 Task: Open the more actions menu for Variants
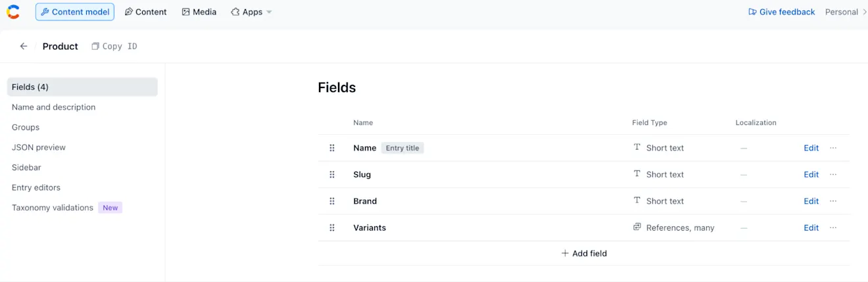coord(833,227)
